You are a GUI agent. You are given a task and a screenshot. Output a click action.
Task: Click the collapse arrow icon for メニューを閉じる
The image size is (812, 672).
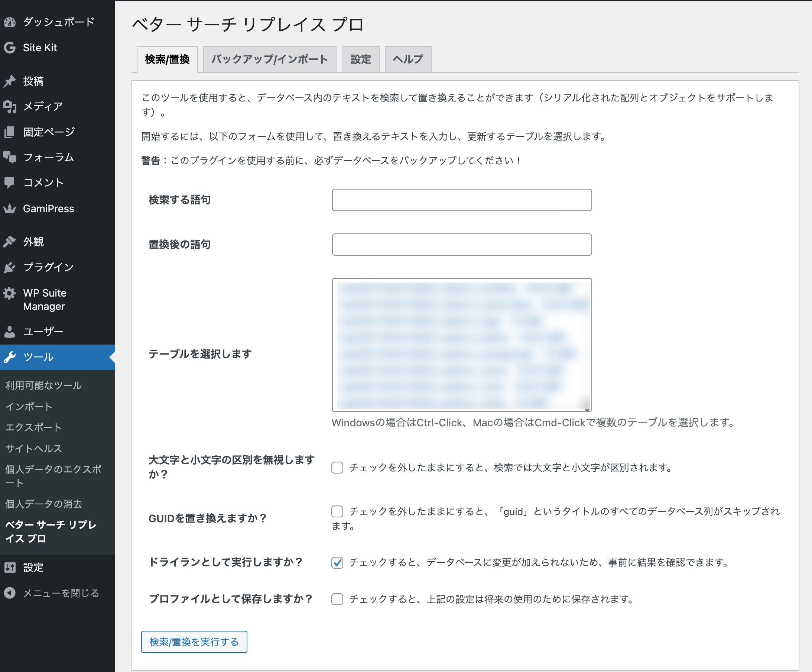tap(10, 593)
